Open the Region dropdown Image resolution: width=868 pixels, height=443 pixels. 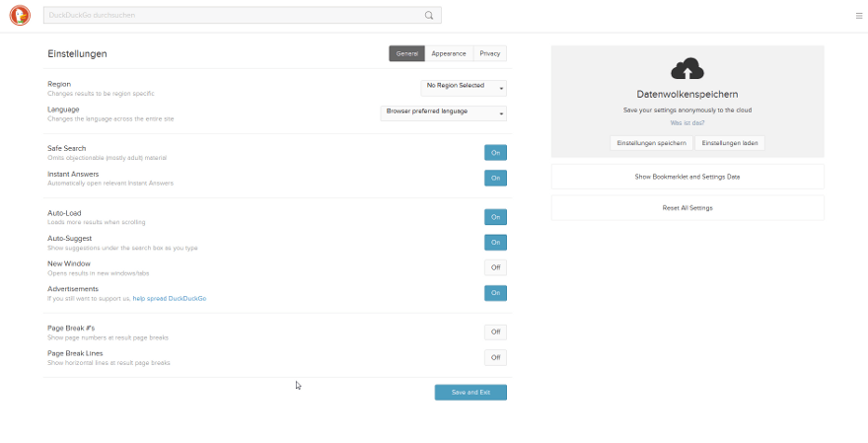click(x=464, y=88)
